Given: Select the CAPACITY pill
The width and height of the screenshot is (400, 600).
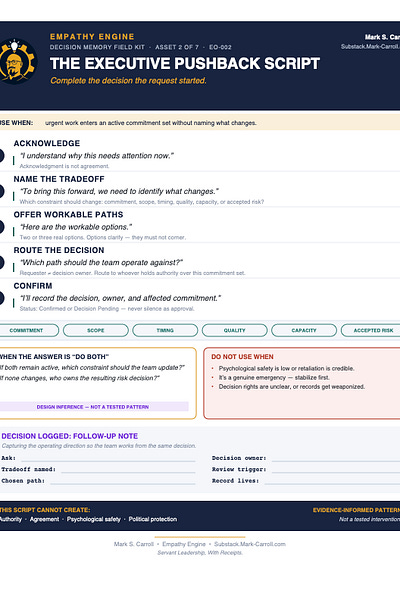Looking at the screenshot, I should tap(304, 330).
